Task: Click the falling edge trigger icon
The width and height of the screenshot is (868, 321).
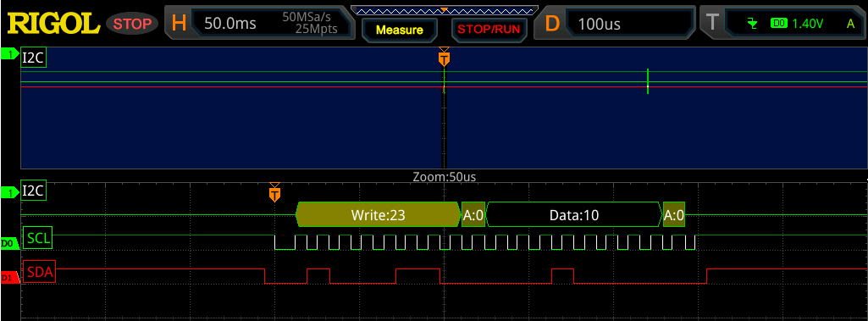Action: click(x=752, y=23)
